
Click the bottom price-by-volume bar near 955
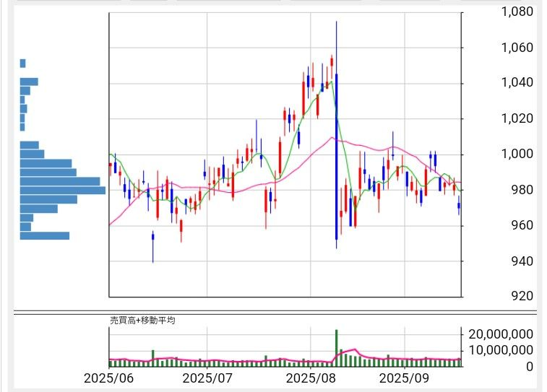45,236
